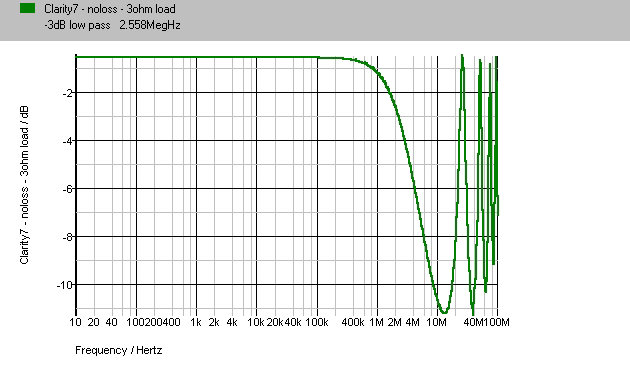Image resolution: width=630 pixels, height=365 pixels.
Task: Click the '-2' y-axis tick label
Action: point(68,93)
